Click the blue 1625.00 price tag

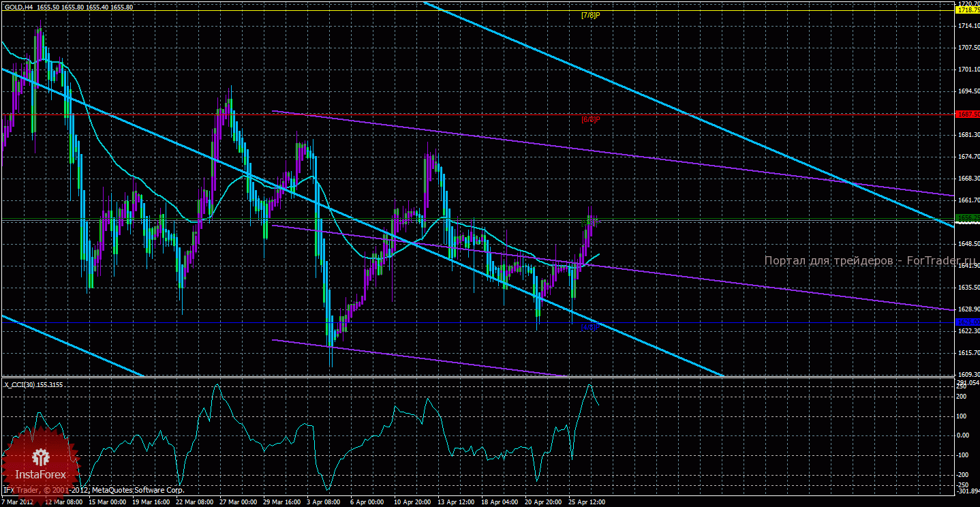(x=967, y=322)
